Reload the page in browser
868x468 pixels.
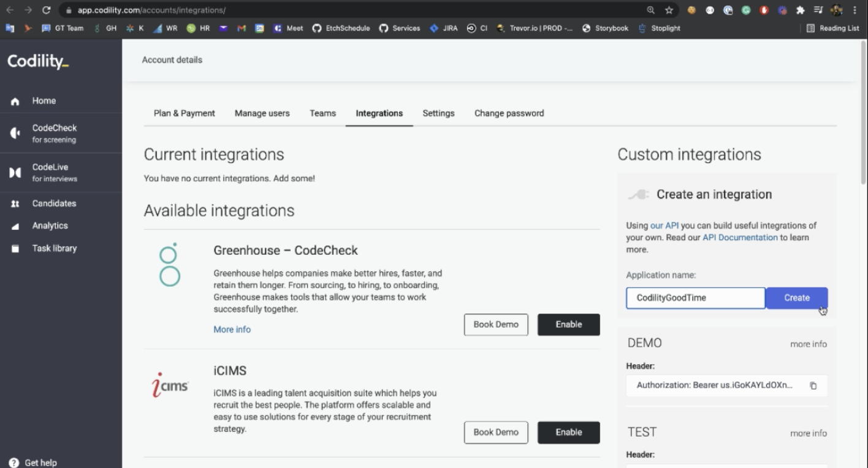(47, 10)
